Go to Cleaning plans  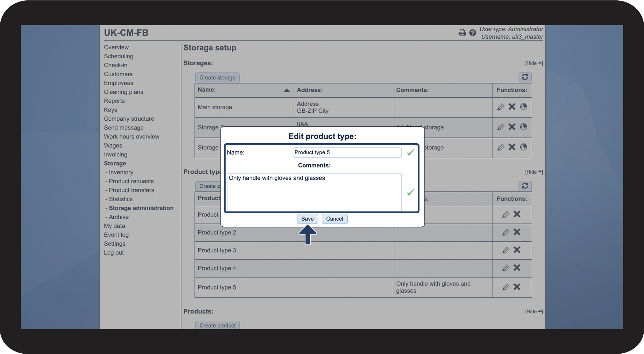point(124,92)
